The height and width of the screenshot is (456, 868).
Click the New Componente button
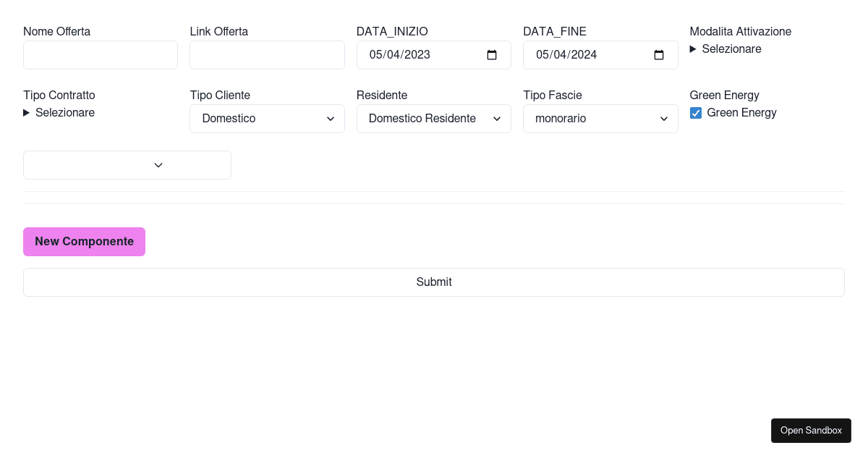point(84,242)
